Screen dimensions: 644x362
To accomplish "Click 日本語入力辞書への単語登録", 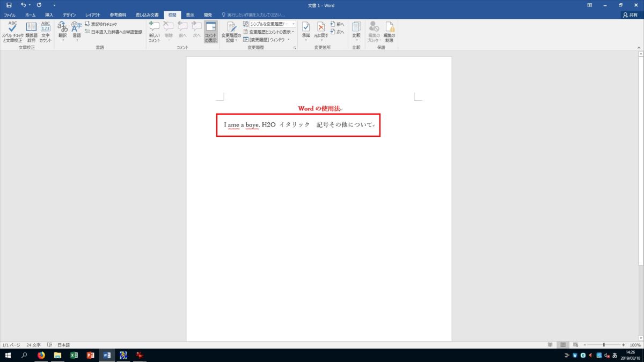I will tap(113, 32).
